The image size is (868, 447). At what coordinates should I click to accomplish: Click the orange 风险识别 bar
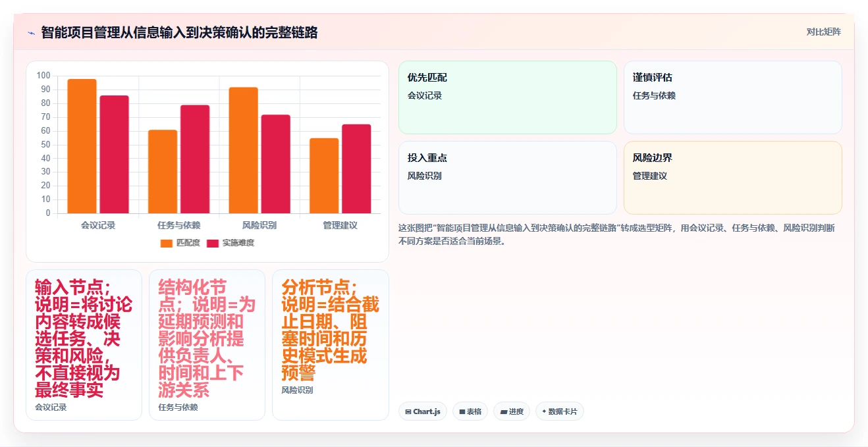tap(243, 150)
